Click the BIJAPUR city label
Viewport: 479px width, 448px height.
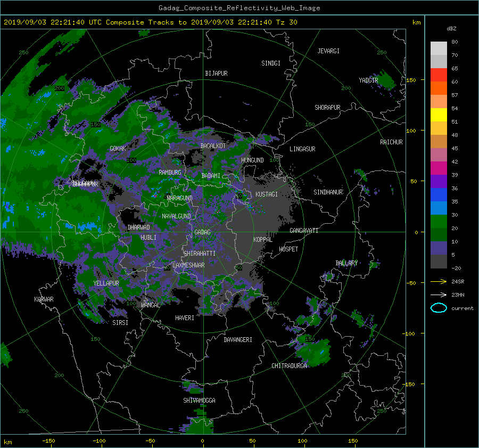point(216,74)
